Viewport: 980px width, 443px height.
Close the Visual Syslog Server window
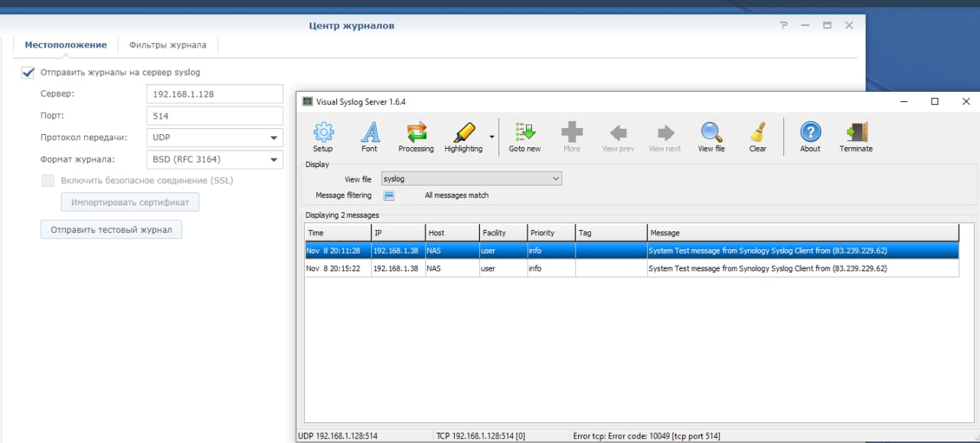click(965, 101)
